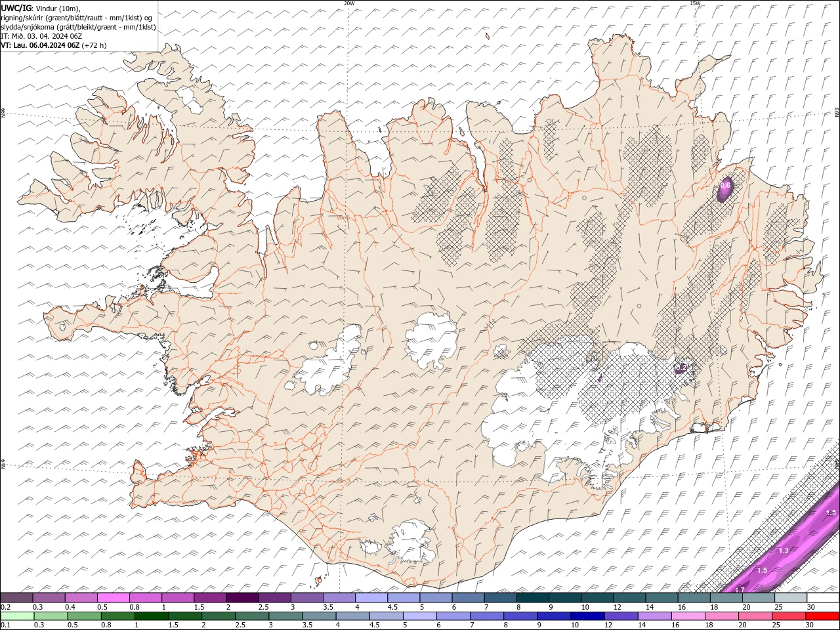
Task: Click the 0.6 label inside the purple blob
Action: pos(724,186)
